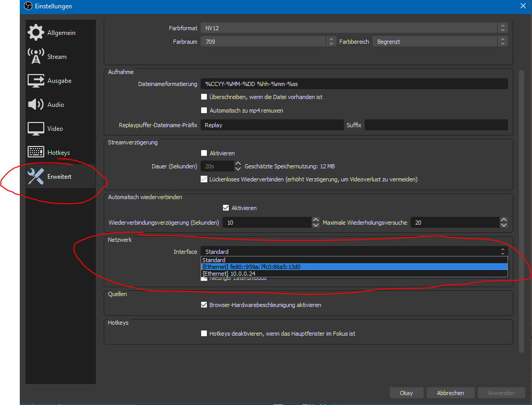
Task: Toggle Lückenloses Wiederverbinden checkbox
Action: [204, 179]
